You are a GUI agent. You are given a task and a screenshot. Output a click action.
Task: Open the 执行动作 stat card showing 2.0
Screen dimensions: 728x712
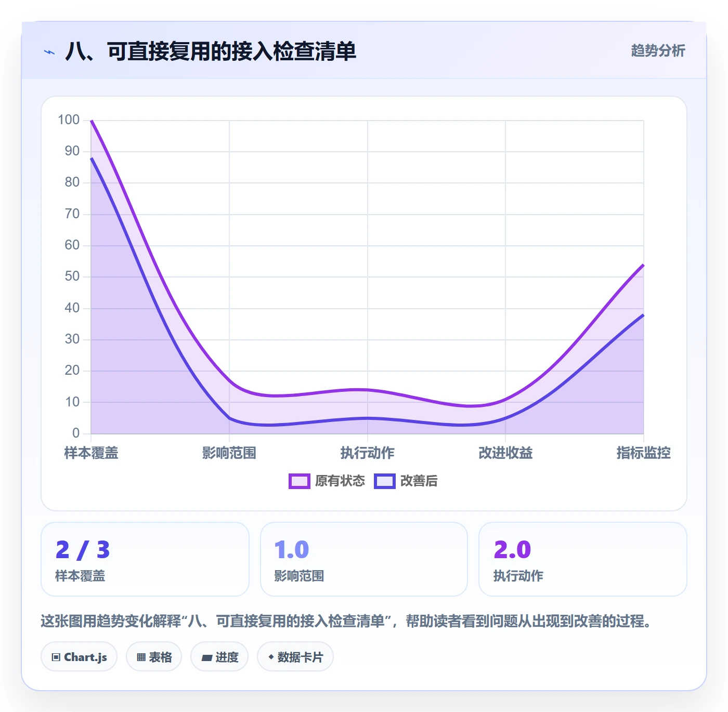point(583,559)
